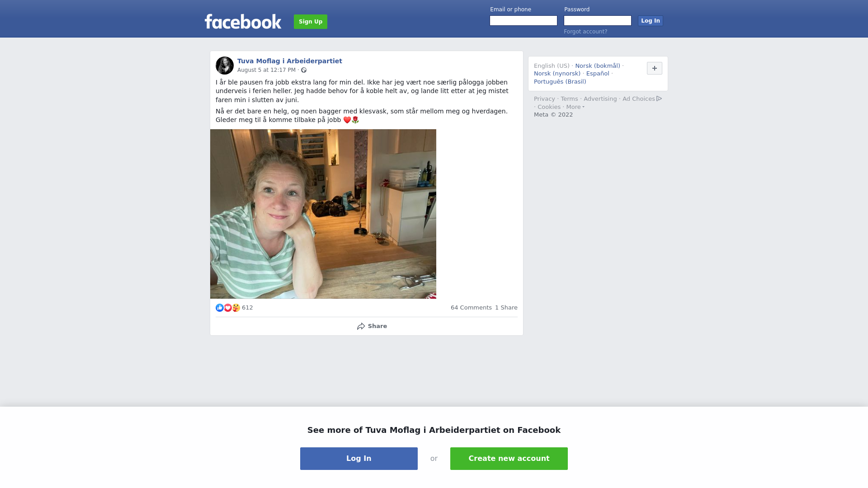Click the header Log In button
The width and height of the screenshot is (868, 488).
pos(651,21)
